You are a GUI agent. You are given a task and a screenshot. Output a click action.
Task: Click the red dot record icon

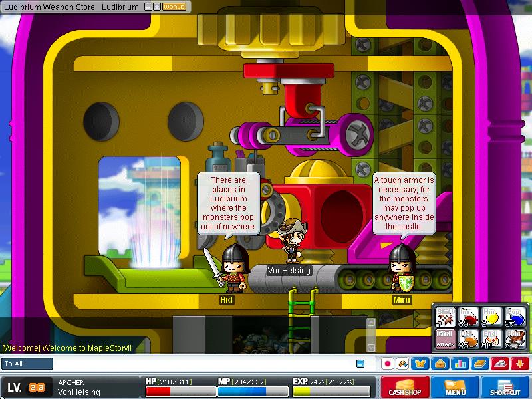(x=388, y=364)
